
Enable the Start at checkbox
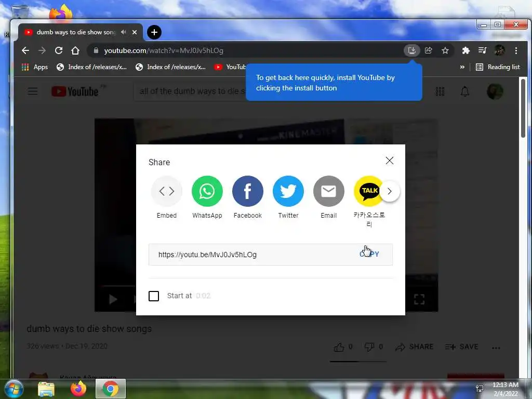tap(154, 296)
